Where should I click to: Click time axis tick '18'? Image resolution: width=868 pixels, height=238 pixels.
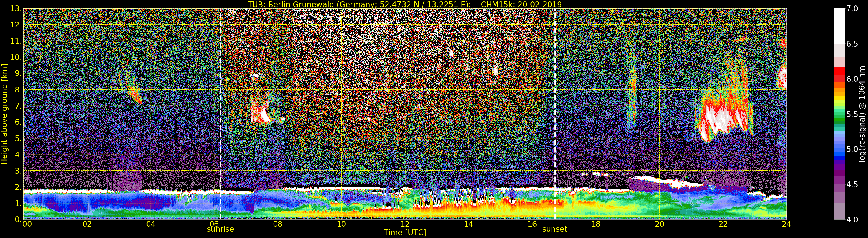pos(596,224)
